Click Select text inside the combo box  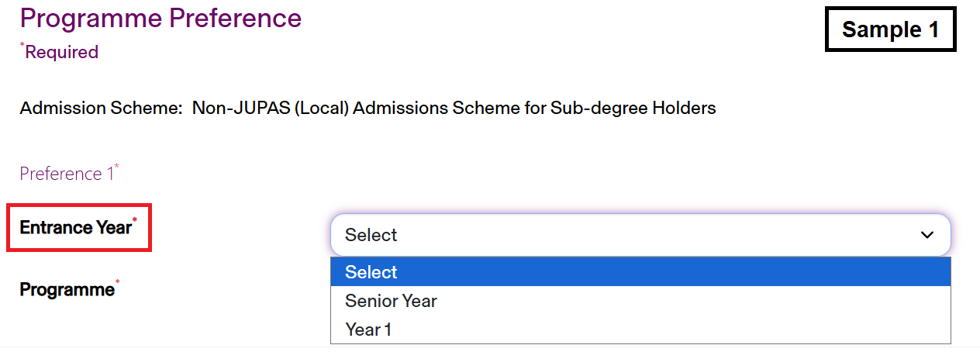coord(371,235)
